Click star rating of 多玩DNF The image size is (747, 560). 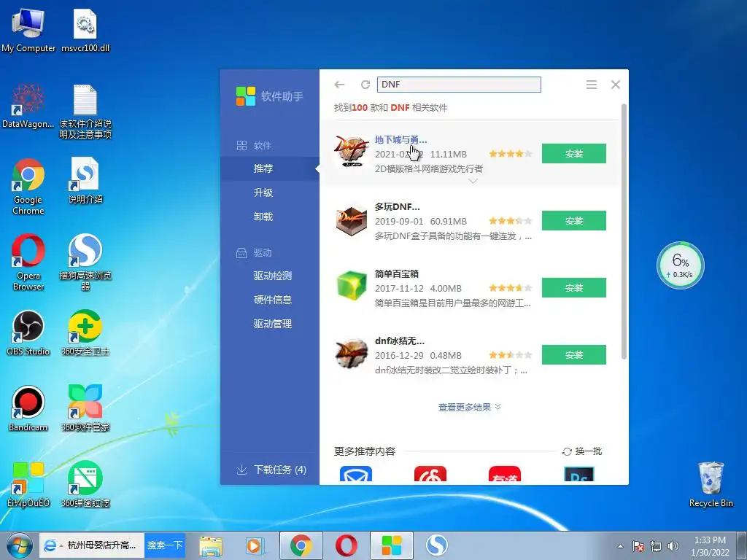coord(510,221)
